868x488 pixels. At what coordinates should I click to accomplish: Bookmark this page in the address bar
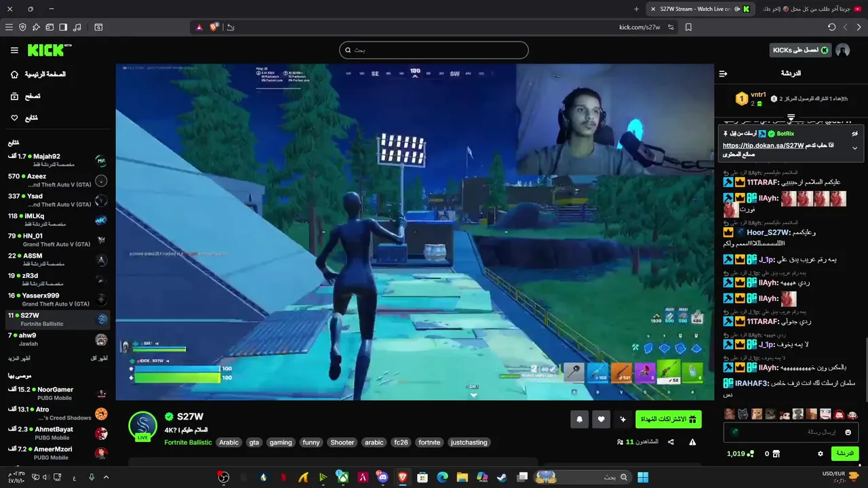(x=688, y=27)
